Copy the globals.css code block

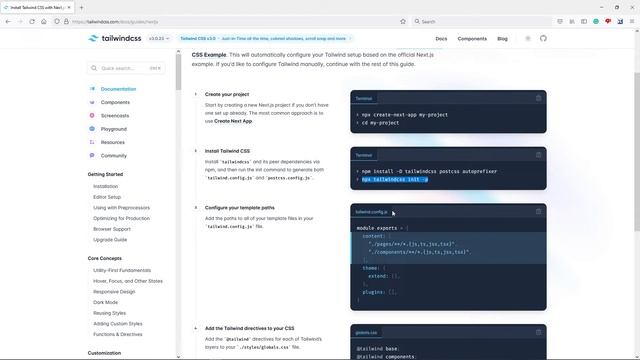538,332
